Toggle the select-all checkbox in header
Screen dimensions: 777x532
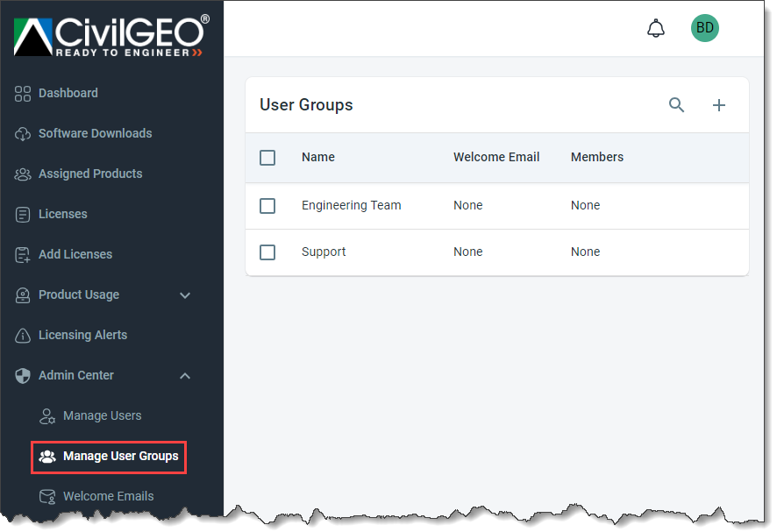point(267,158)
